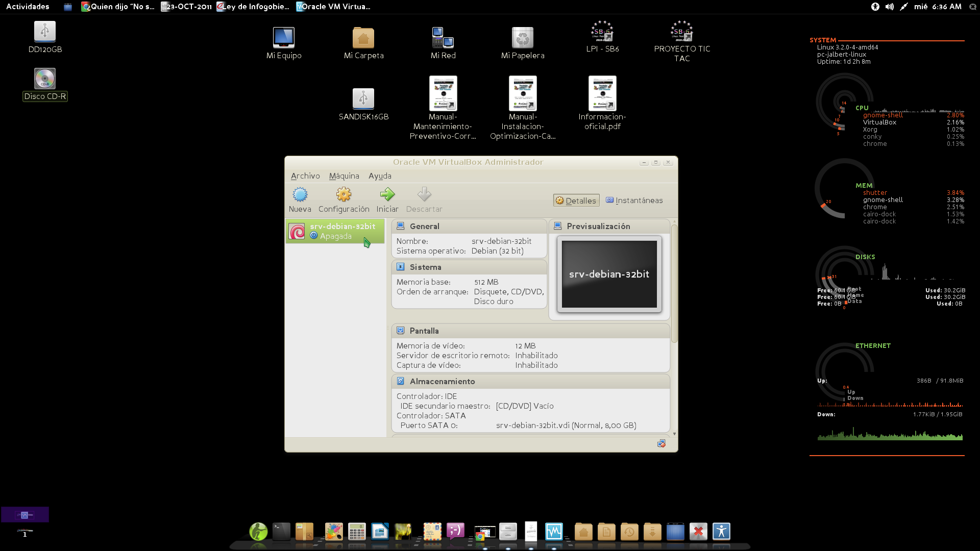Viewport: 980px width, 551px height.
Task: Toggle the Detalles view button
Action: pos(576,201)
